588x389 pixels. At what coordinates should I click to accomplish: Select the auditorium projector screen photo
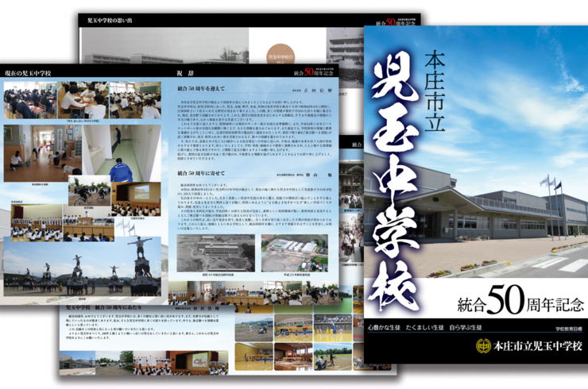[x=136, y=199]
